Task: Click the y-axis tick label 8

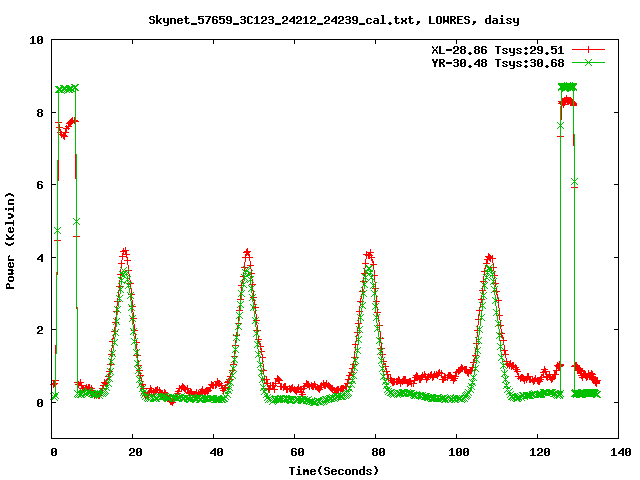Action: click(40, 113)
